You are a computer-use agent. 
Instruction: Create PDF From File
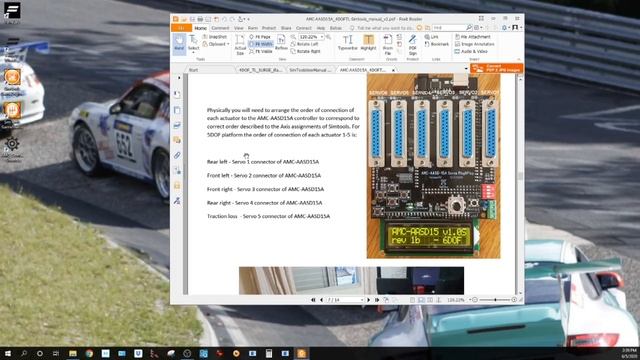point(388,45)
